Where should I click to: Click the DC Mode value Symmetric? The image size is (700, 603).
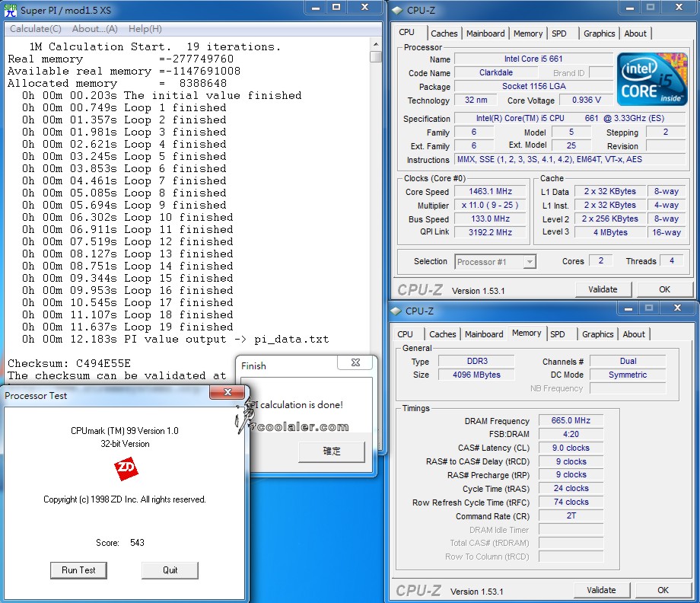point(628,375)
